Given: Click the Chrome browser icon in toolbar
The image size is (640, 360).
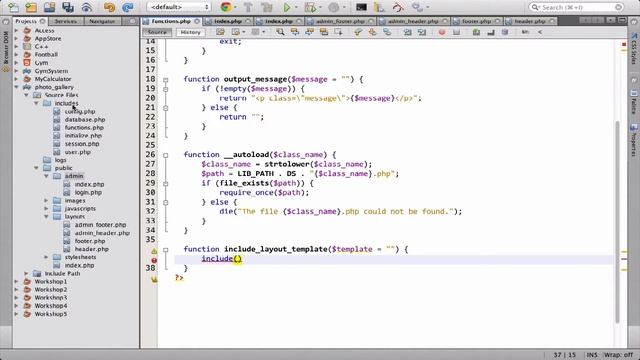Looking at the screenshot, I should point(226,7).
